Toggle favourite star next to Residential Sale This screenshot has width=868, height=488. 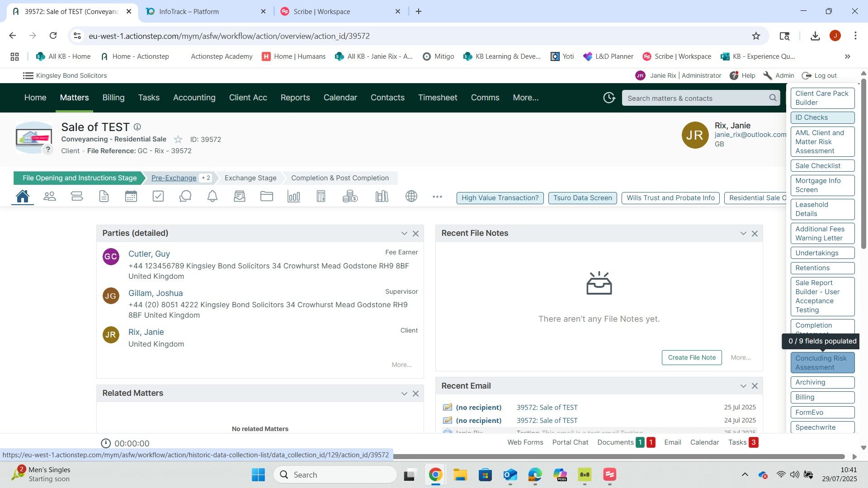pyautogui.click(x=178, y=140)
